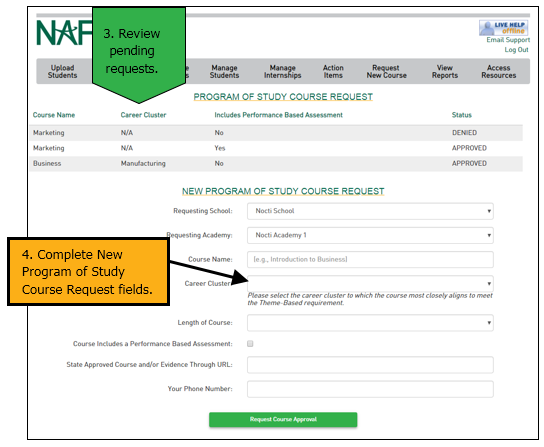
Task: Select the DENIED status cell
Action: [x=464, y=133]
